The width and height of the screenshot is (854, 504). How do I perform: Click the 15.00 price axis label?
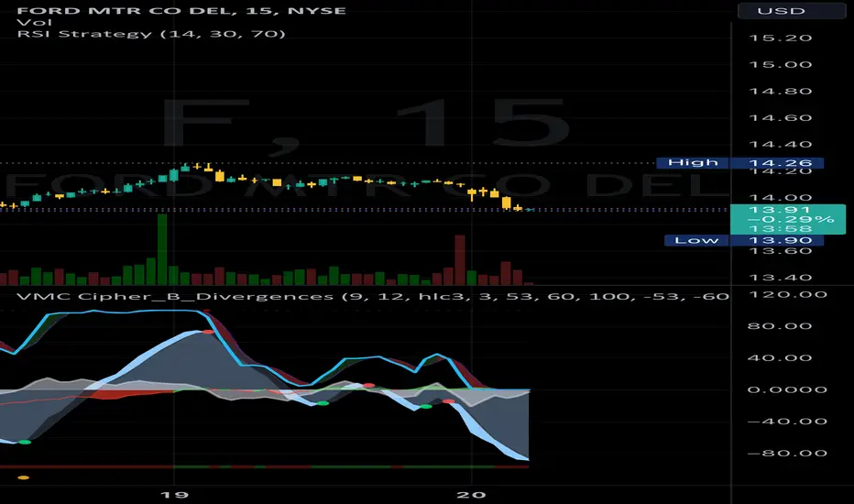pos(781,65)
